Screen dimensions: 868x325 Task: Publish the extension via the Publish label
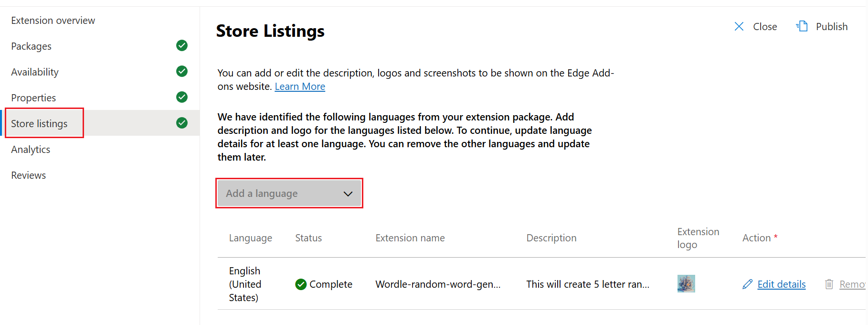coord(832,27)
